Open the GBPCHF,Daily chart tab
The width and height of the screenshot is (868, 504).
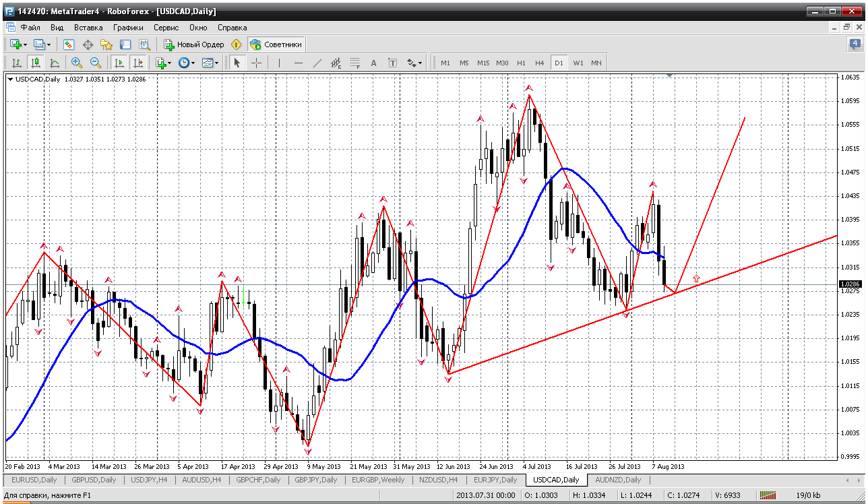(x=258, y=480)
